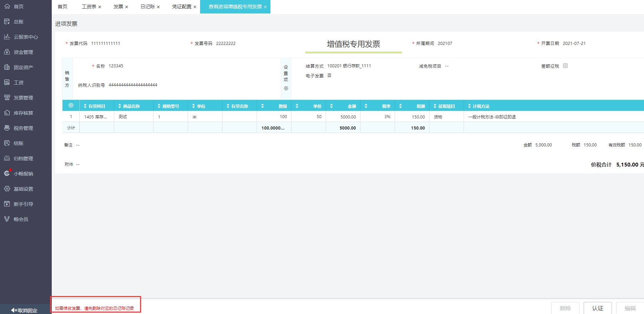Click the gear icon under 设置项

[x=286, y=88]
